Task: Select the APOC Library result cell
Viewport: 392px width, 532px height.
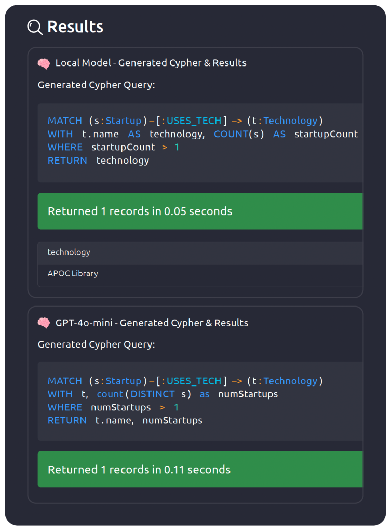Action: (x=73, y=274)
